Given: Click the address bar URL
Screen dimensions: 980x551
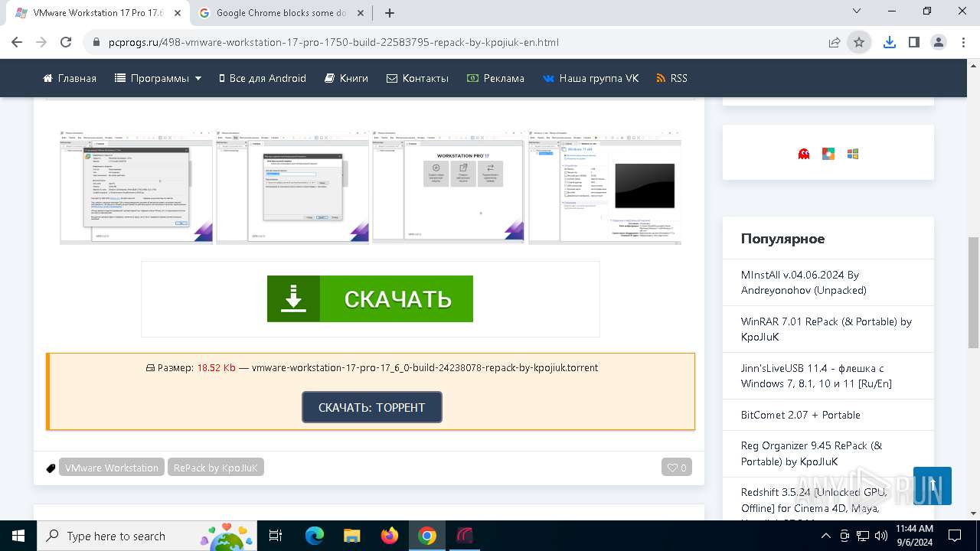Looking at the screenshot, I should point(333,42).
